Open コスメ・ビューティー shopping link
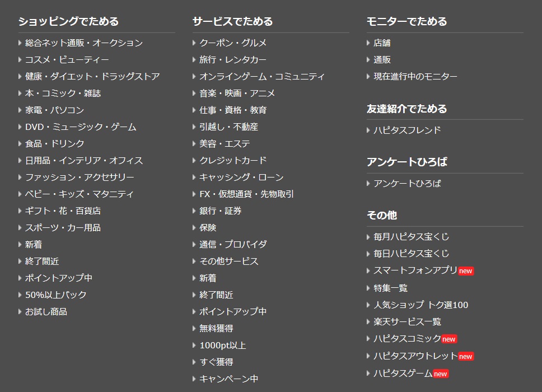Screen dimensions: 542x392 67,60
